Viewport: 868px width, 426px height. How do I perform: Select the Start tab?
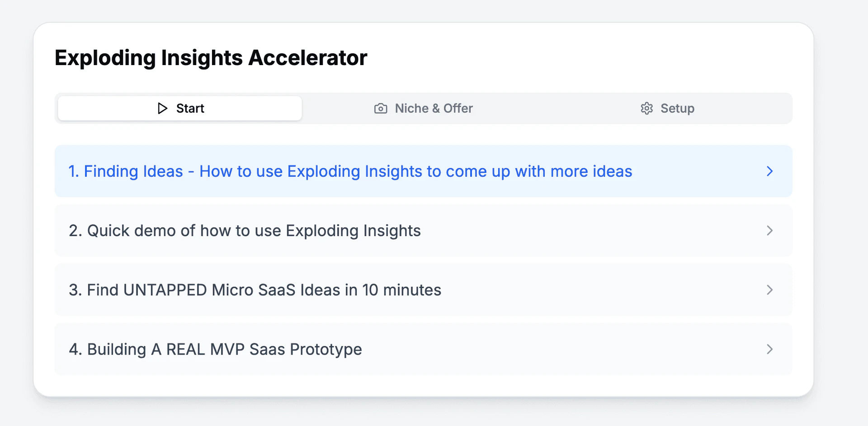click(179, 108)
